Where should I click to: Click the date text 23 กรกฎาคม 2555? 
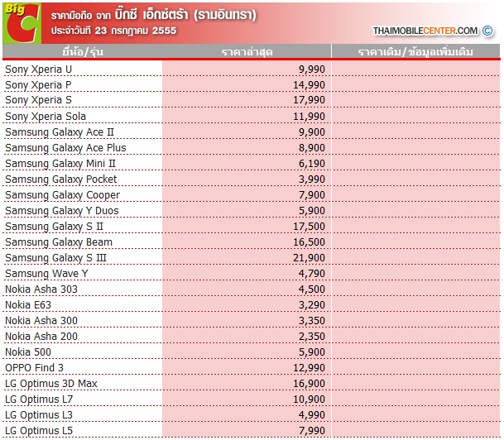[x=136, y=31]
